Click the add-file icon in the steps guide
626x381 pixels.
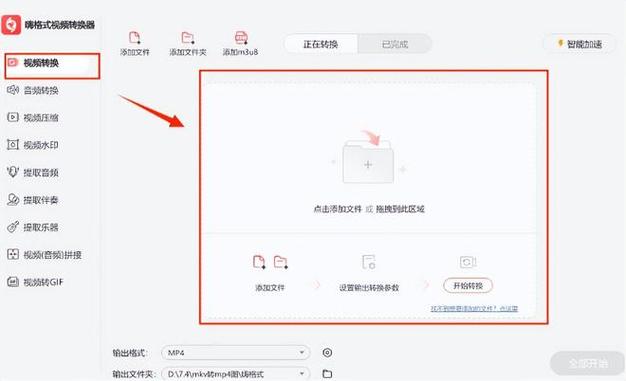[259, 262]
